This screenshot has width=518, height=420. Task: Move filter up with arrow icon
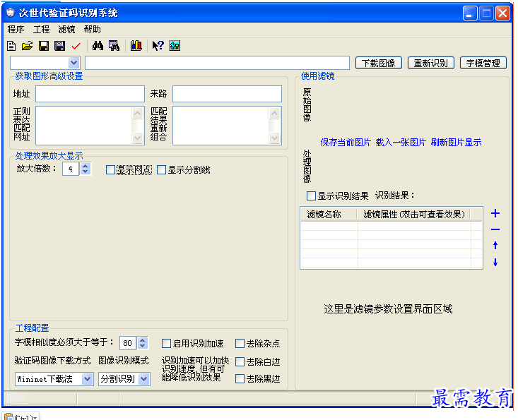coord(495,245)
